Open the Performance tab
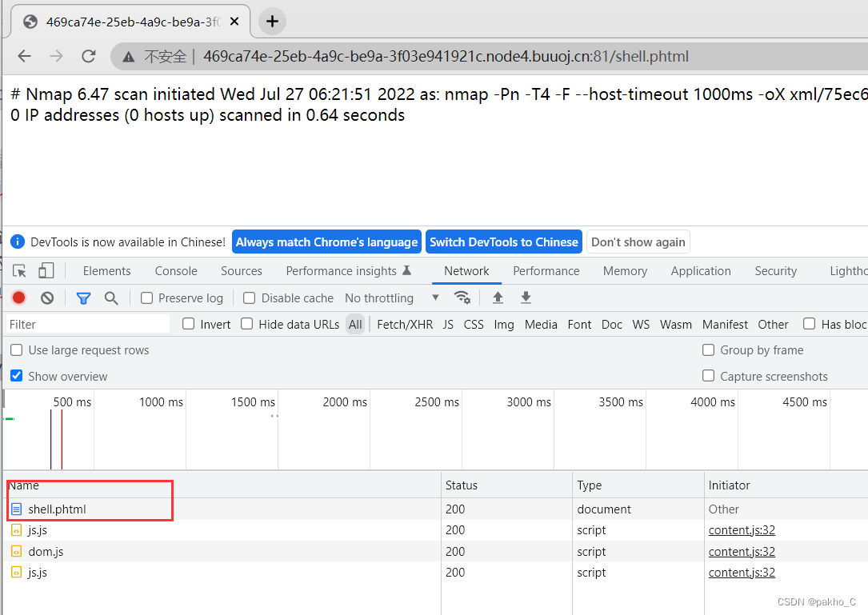 pos(546,270)
